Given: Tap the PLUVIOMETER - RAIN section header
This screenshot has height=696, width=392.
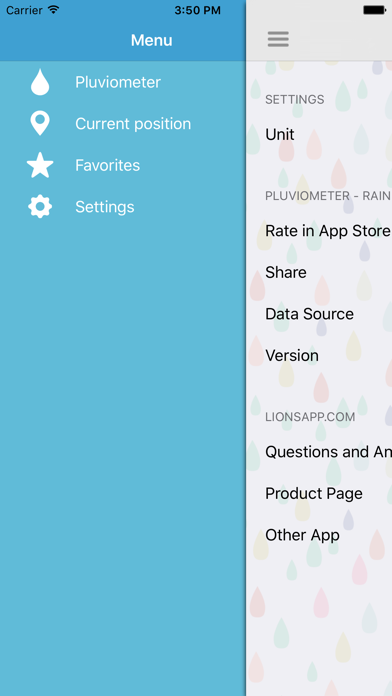Looking at the screenshot, I should [328, 196].
